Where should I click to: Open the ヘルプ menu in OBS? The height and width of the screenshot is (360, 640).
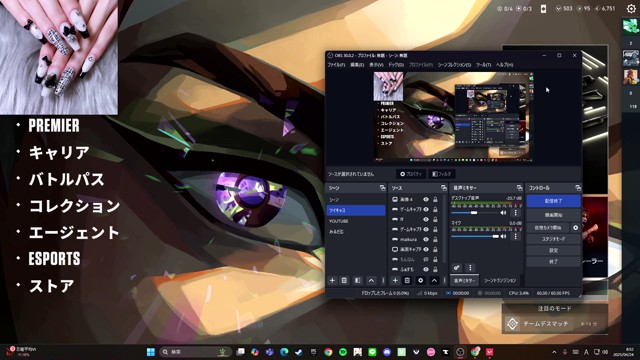504,65
